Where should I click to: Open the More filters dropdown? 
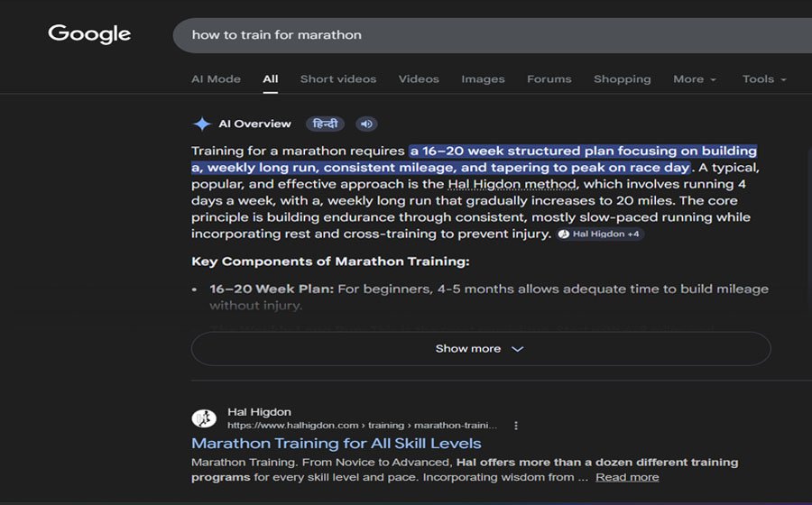[x=694, y=79]
